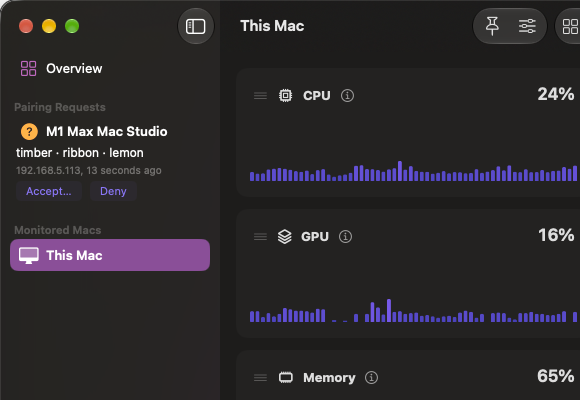Screen dimensions: 580x400
Task: Open the Overview grid icon
Action: pos(28,68)
